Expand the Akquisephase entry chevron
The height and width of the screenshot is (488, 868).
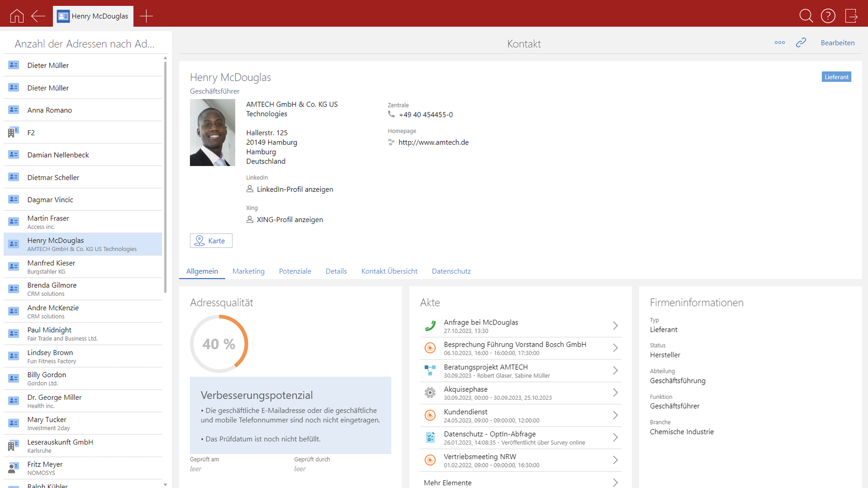click(615, 393)
